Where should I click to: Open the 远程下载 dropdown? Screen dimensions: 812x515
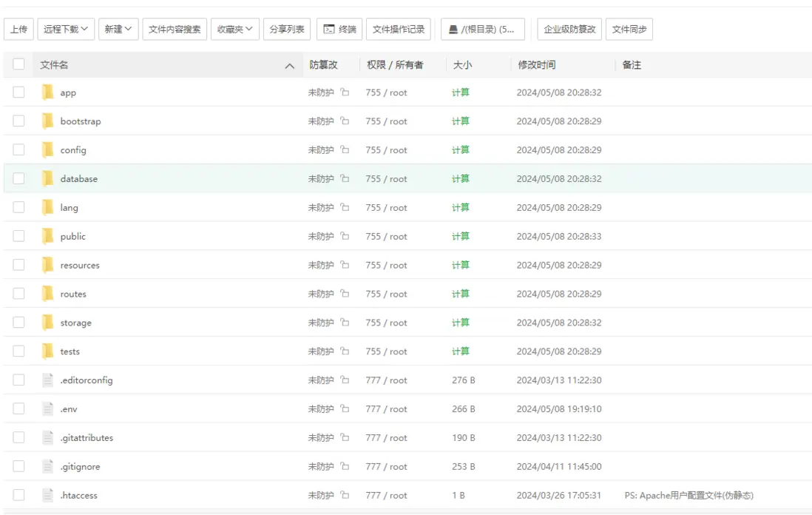[65, 30]
